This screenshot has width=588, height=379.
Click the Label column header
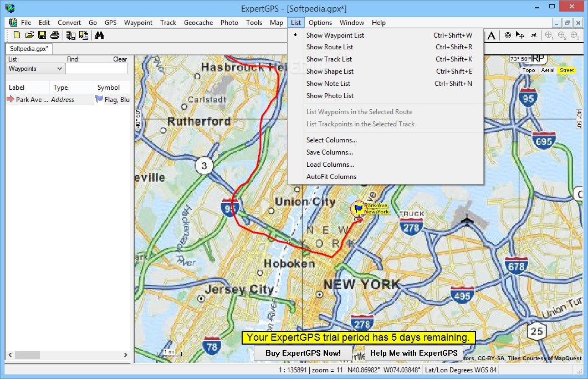pos(27,88)
